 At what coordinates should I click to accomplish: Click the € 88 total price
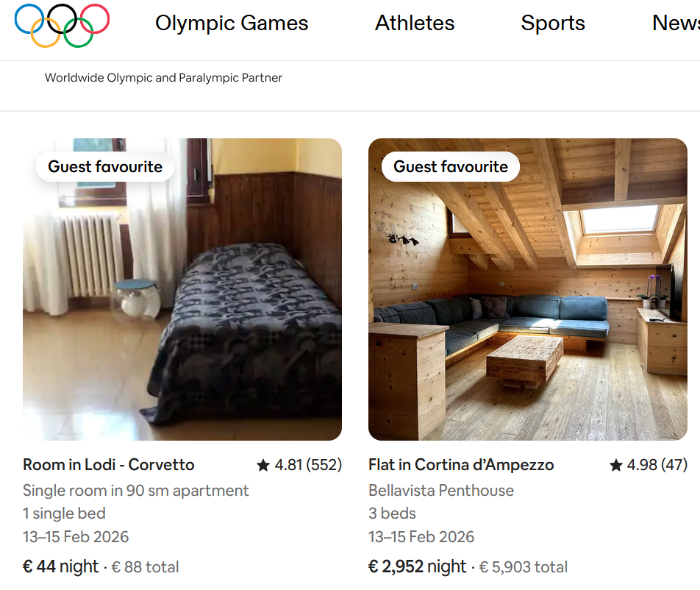click(x=146, y=567)
